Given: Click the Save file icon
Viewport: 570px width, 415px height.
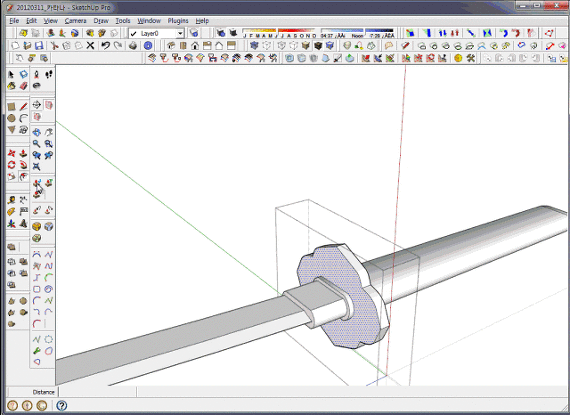Looking at the screenshot, I should click(39, 45).
